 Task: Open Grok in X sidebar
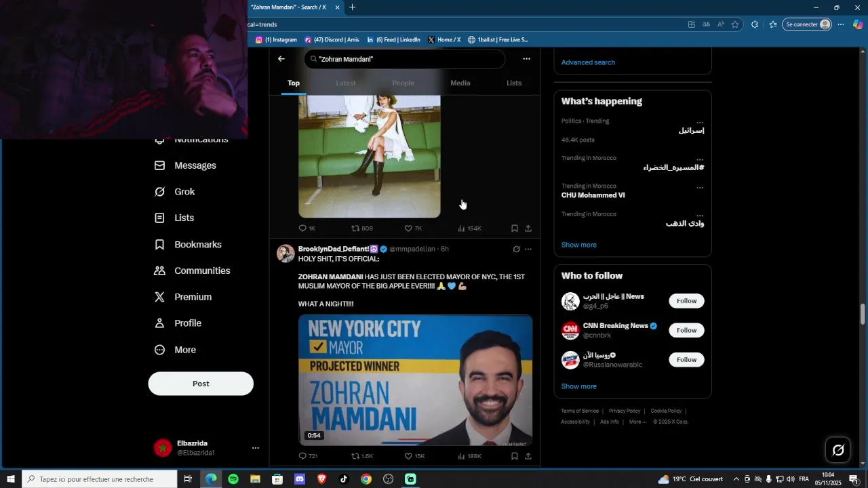(174, 192)
